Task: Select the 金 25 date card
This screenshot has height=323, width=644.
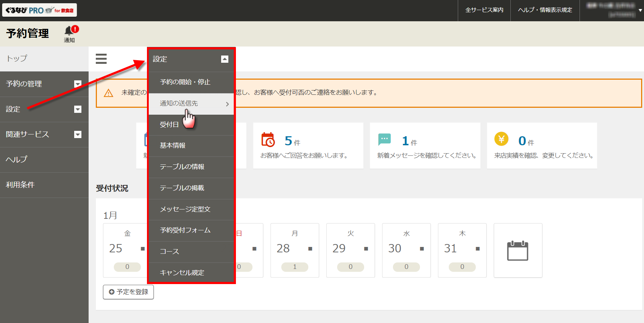Action: (x=125, y=250)
